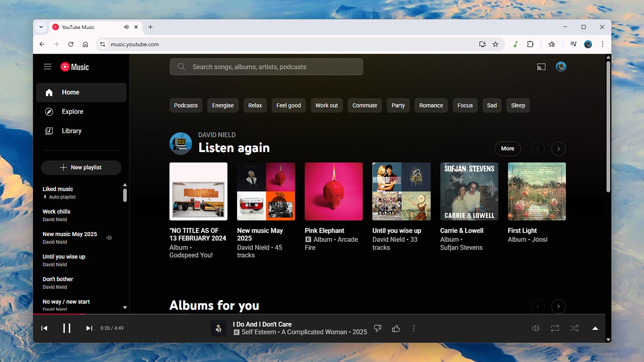This screenshot has height=362, width=644.
Task: Click the repeat icon in the player bar
Action: [x=555, y=328]
